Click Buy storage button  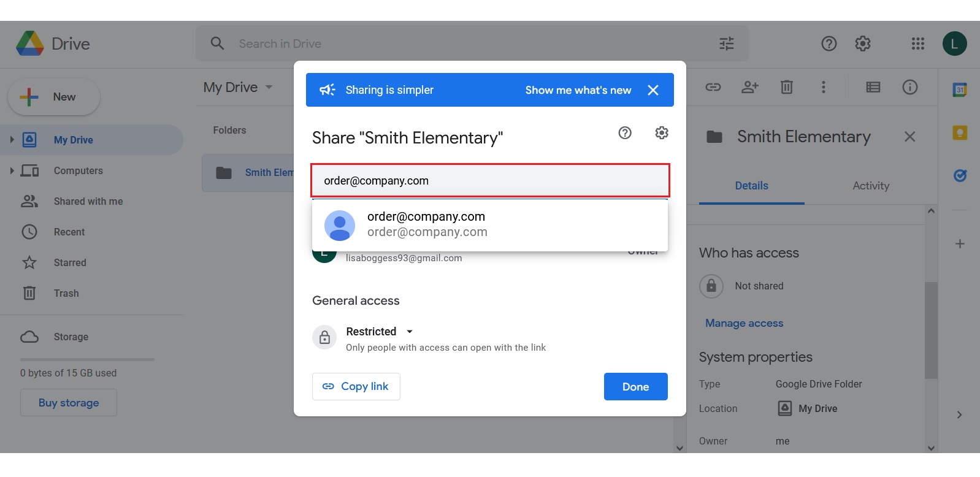click(69, 403)
